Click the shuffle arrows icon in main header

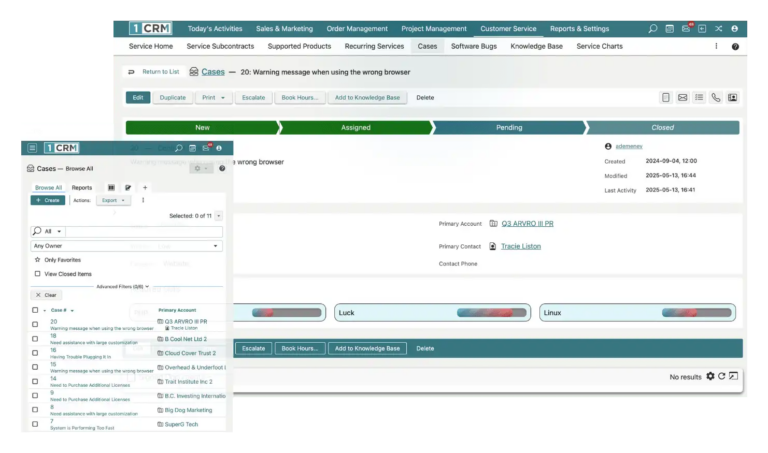[719, 29]
